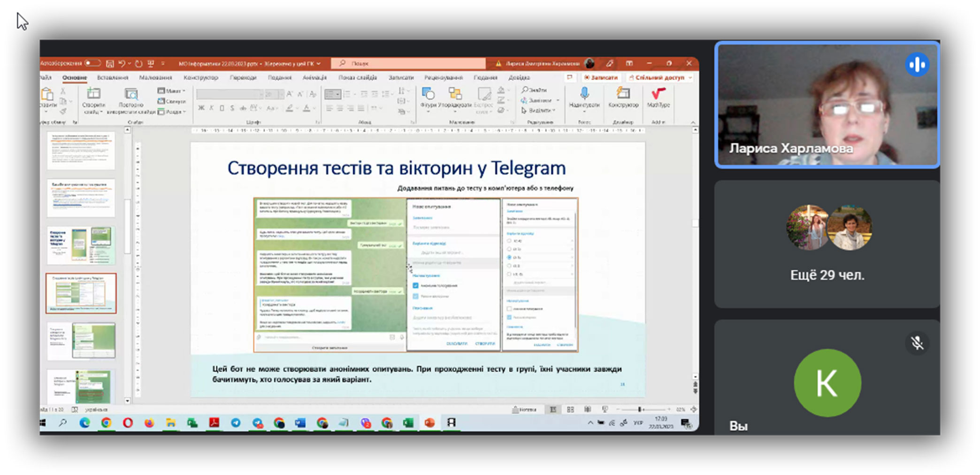Click the Designer (Конструктор) lightning icon
Viewport: 980px width, 475px height.
click(623, 93)
